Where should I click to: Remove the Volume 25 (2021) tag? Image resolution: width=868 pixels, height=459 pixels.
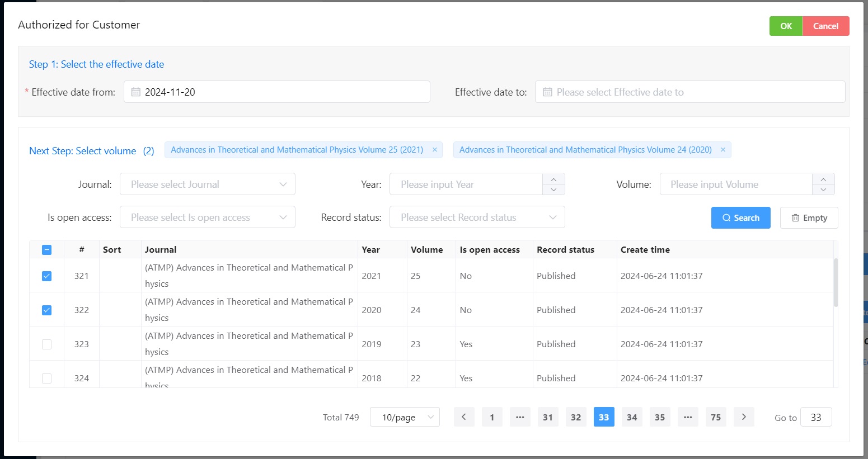[435, 150]
